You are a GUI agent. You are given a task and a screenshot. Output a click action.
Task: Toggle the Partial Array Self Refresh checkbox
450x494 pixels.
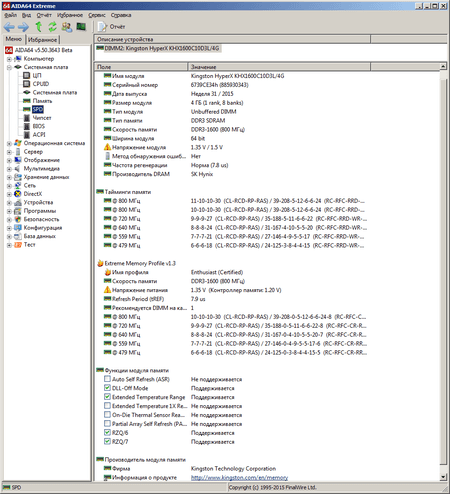point(107,423)
